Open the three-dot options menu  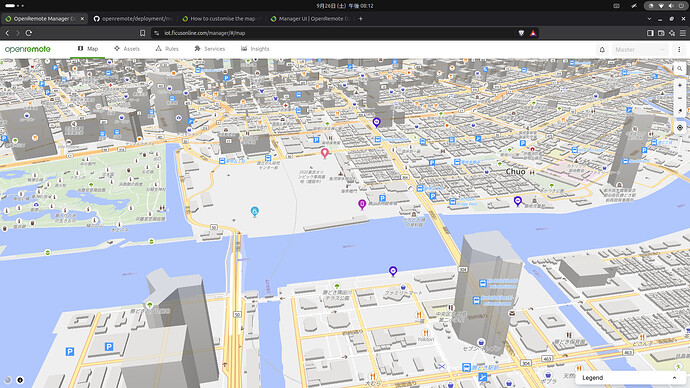pos(679,50)
